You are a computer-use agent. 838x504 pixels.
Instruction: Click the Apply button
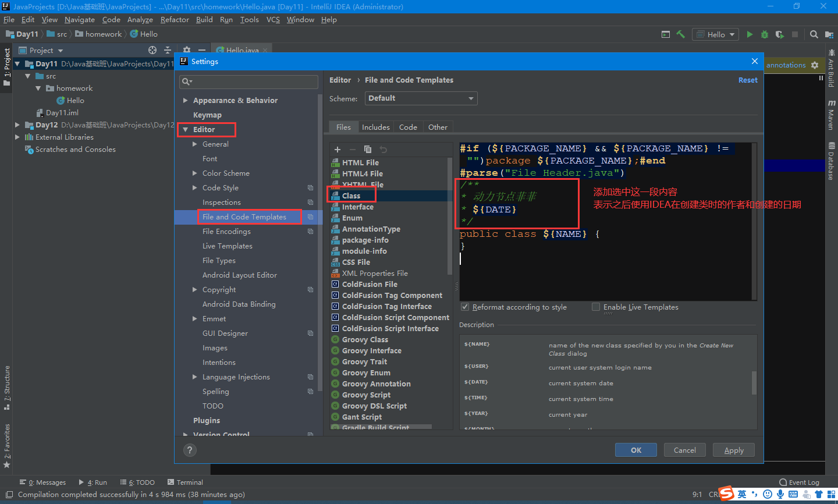click(734, 450)
